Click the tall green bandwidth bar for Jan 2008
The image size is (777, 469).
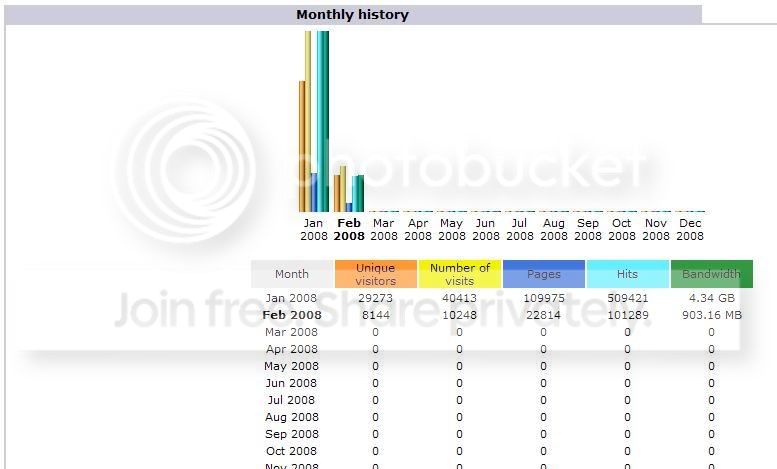coord(326,121)
